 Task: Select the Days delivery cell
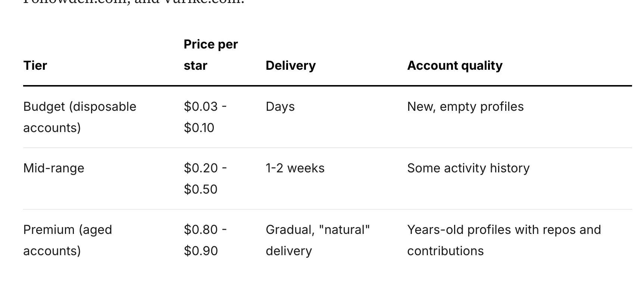(280, 107)
